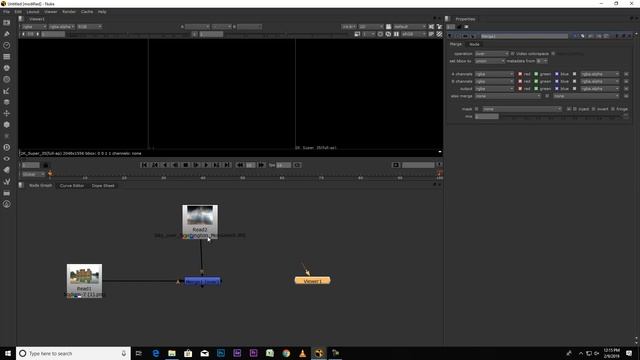Enable the mask fringe checkbox

coord(613,109)
